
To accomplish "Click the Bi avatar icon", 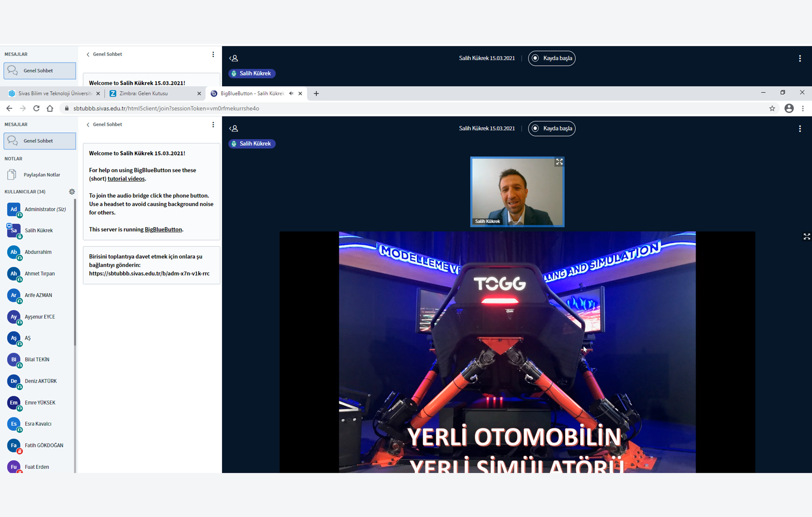I will 14,359.
